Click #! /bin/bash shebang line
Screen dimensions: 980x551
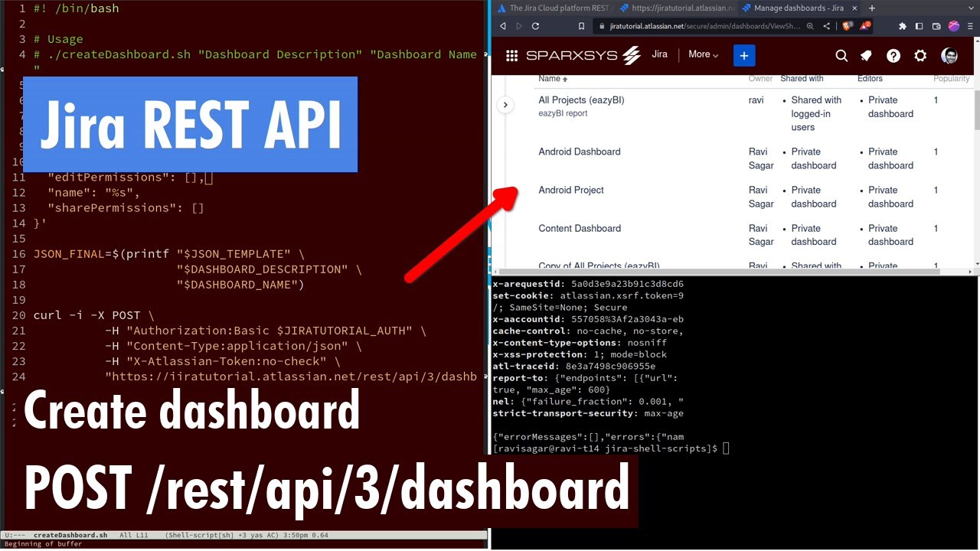[x=76, y=8]
